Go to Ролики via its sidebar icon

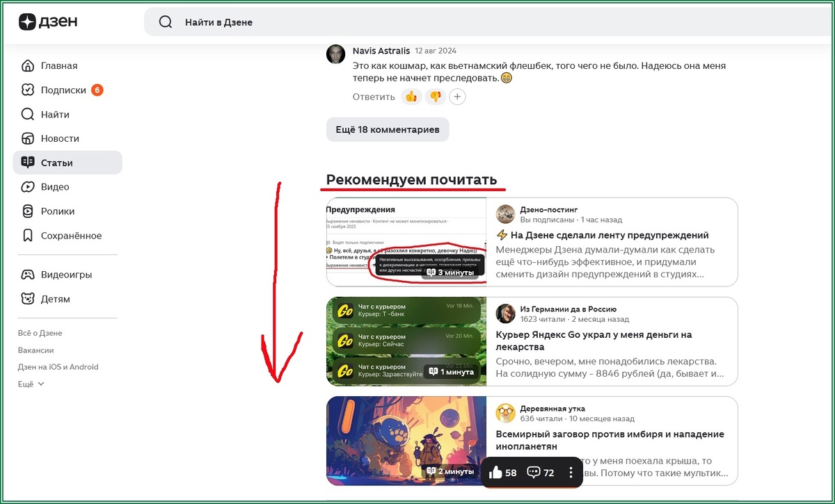[x=29, y=211]
